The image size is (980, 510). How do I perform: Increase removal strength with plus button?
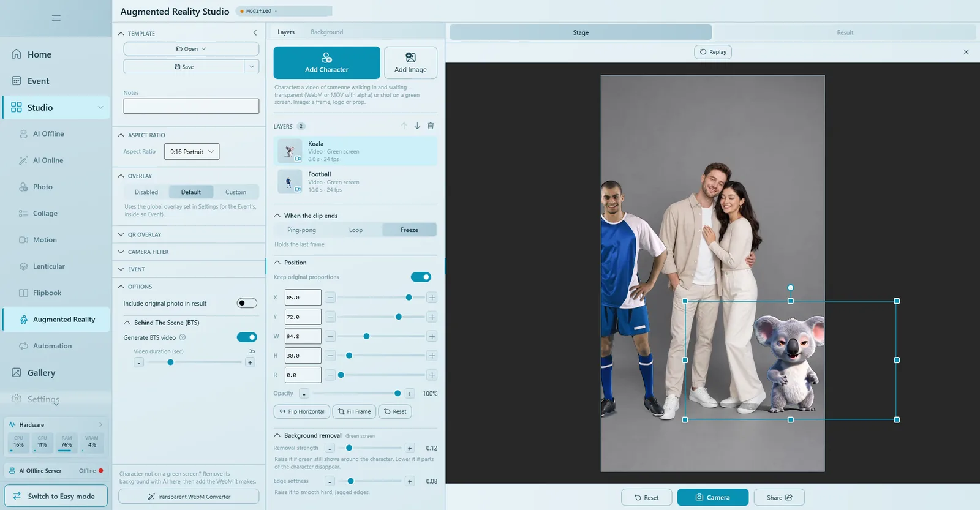pos(410,448)
